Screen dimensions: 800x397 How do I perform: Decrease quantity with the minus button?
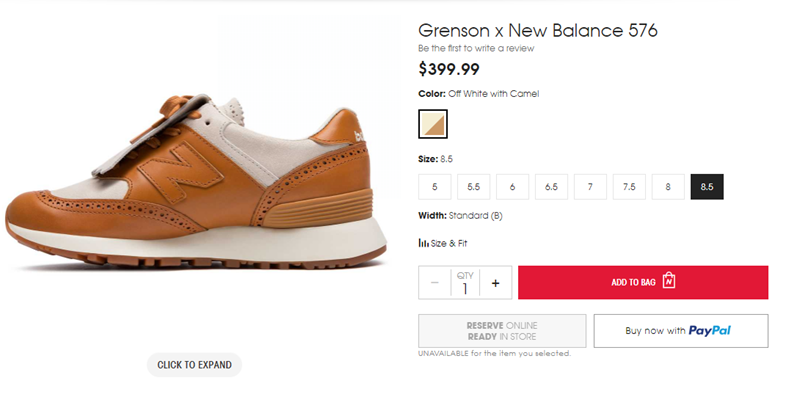point(435,283)
